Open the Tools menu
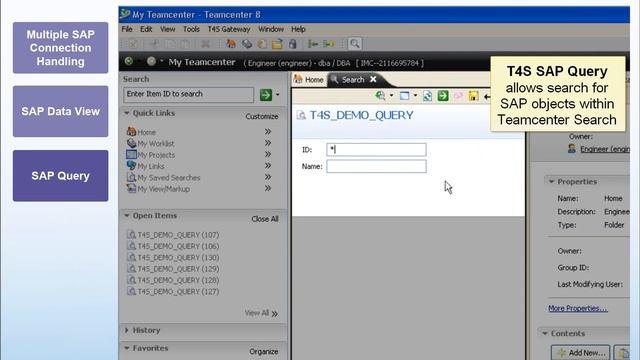The height and width of the screenshot is (360, 640). [x=191, y=29]
